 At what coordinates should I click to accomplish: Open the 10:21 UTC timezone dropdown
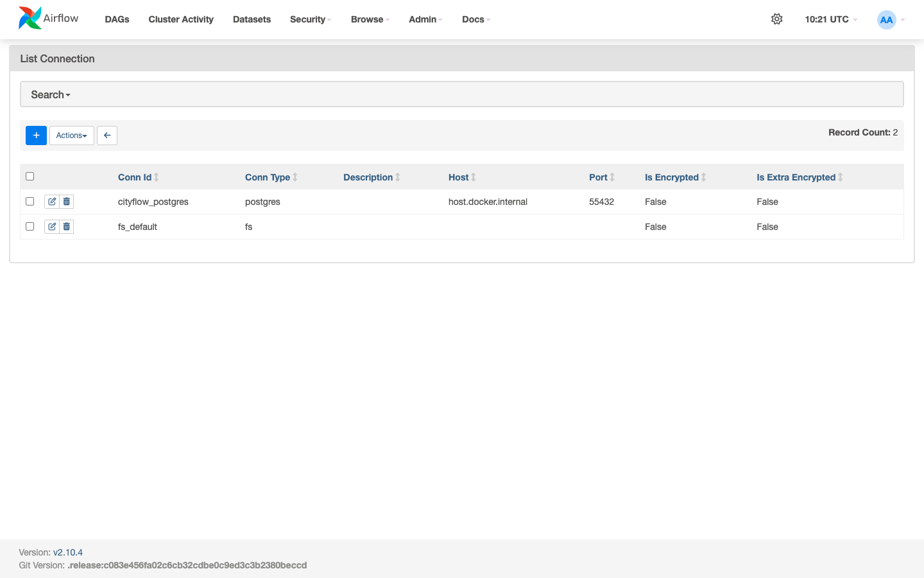(831, 19)
